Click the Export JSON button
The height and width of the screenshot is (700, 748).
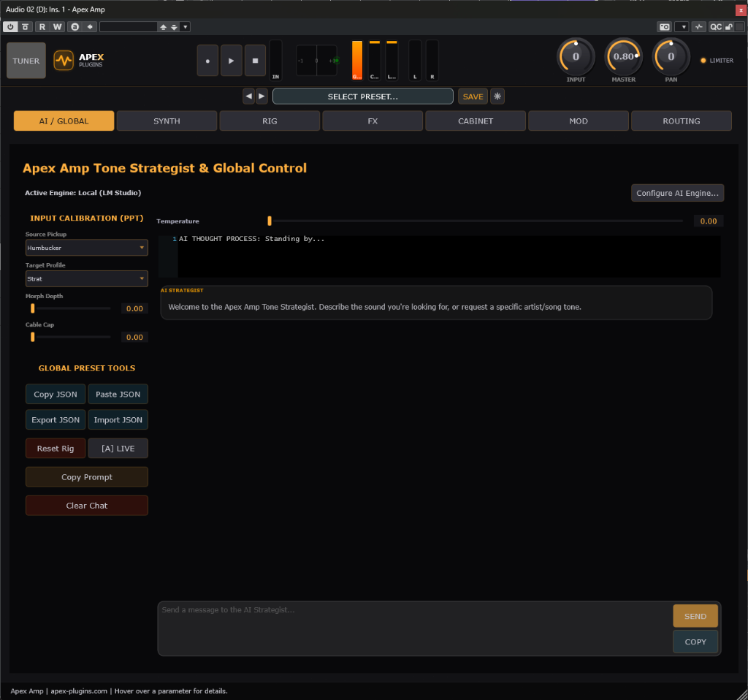pos(56,420)
